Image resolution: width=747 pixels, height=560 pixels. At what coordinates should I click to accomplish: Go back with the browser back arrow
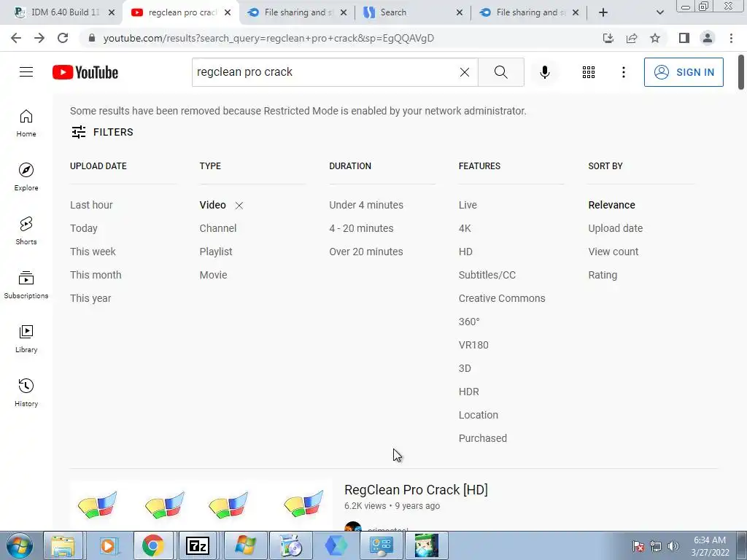coord(16,38)
